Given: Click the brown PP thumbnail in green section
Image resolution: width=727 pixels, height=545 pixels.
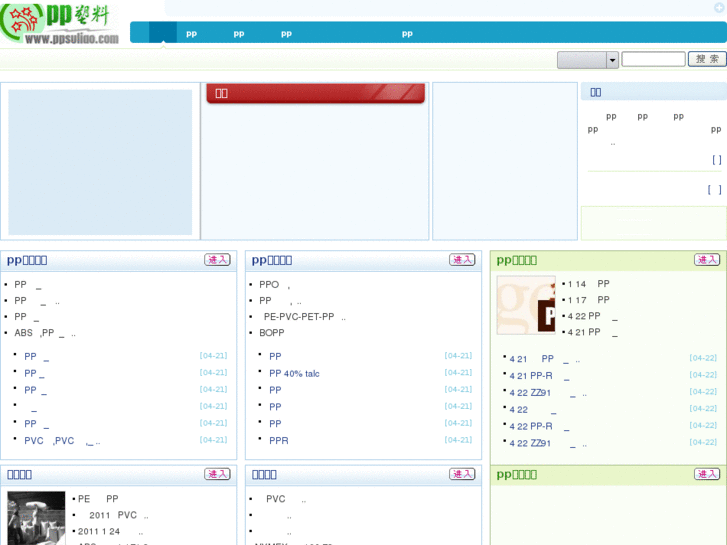Looking at the screenshot, I should (526, 305).
